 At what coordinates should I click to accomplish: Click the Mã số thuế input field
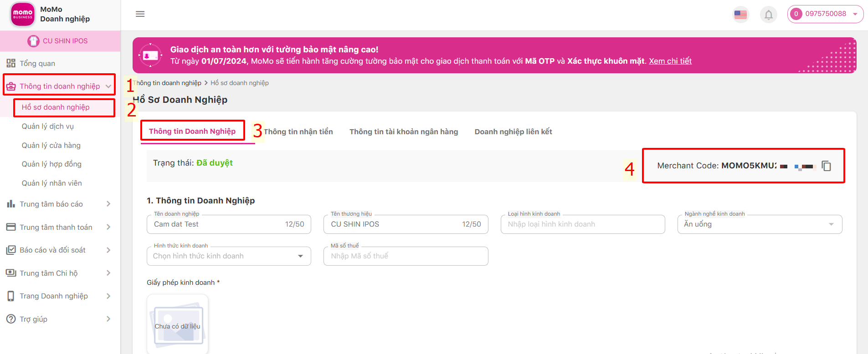pyautogui.click(x=405, y=256)
